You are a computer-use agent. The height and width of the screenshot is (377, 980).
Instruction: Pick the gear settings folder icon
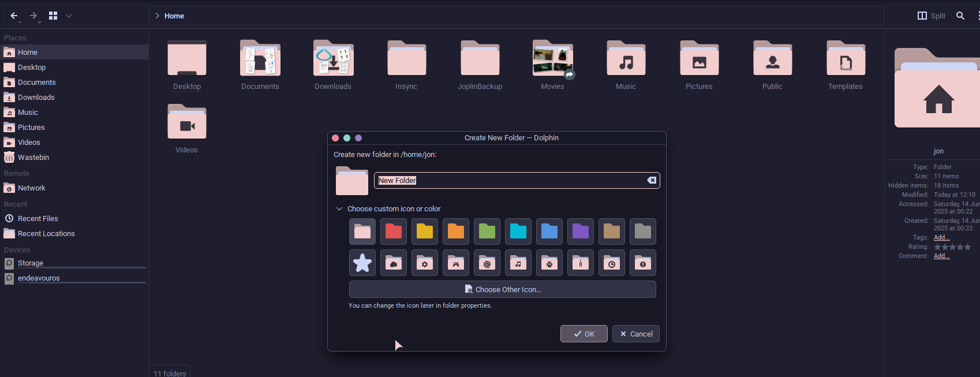tap(425, 263)
